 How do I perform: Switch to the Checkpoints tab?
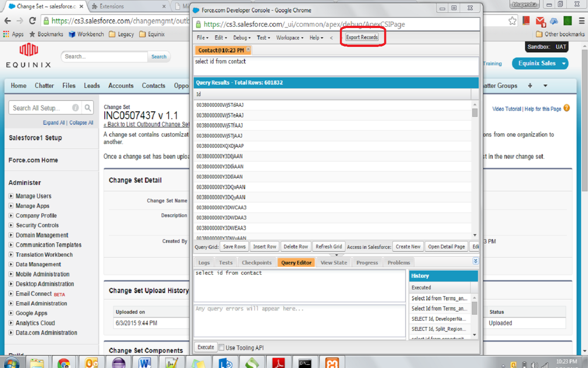click(x=257, y=262)
